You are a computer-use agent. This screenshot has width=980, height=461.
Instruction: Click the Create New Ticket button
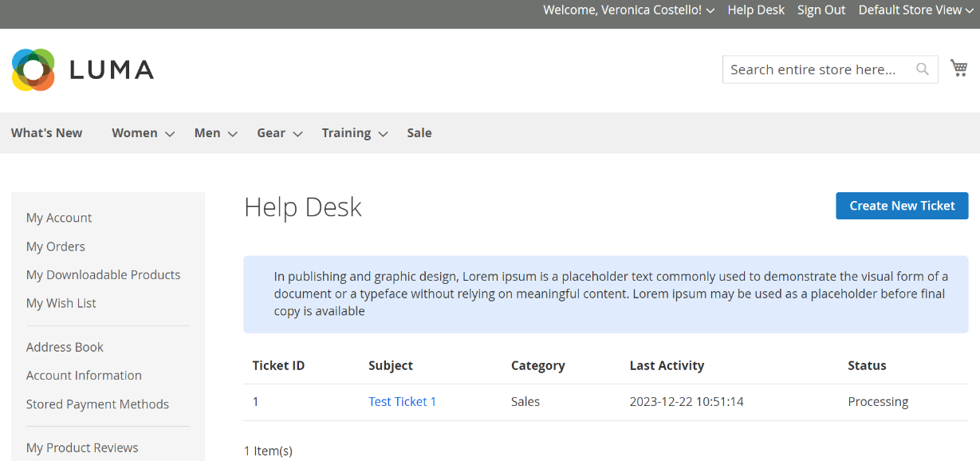[902, 206]
